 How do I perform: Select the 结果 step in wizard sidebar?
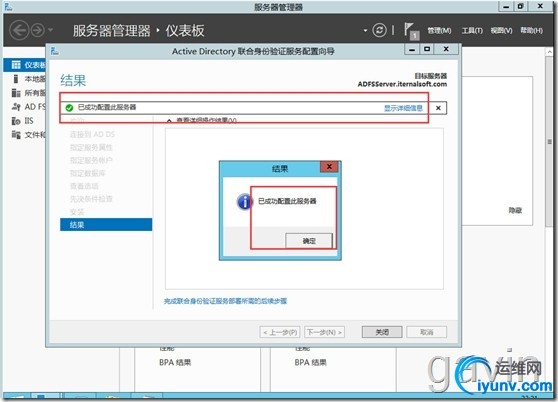[106, 224]
